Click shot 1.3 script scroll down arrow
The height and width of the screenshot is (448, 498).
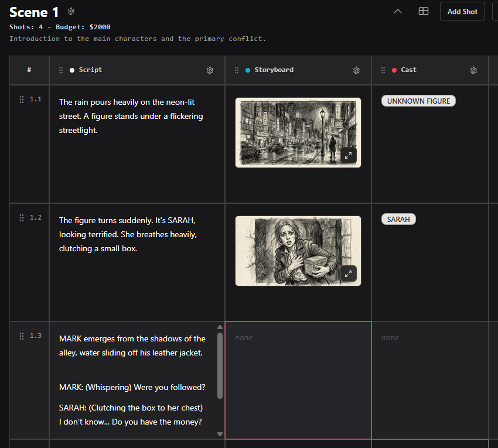(x=220, y=434)
